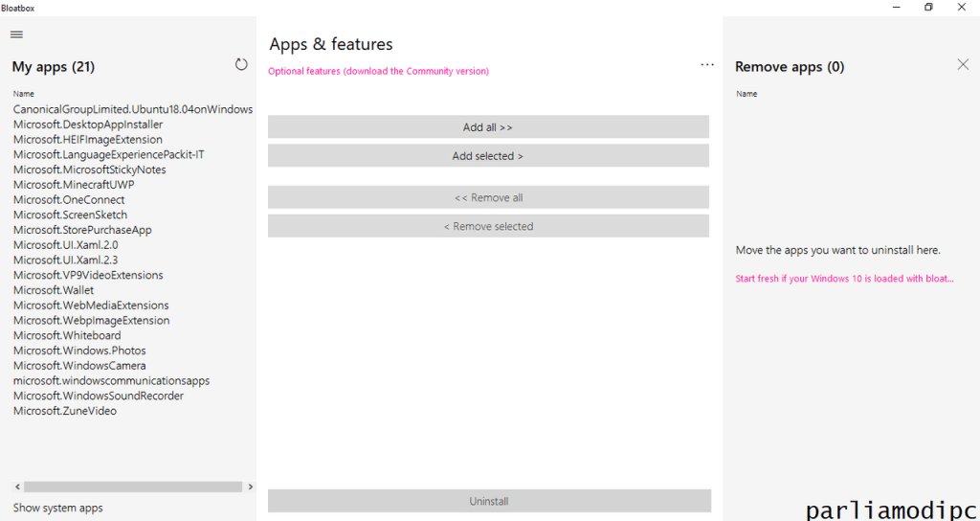
Task: Click the << Remove all button
Action: (488, 197)
